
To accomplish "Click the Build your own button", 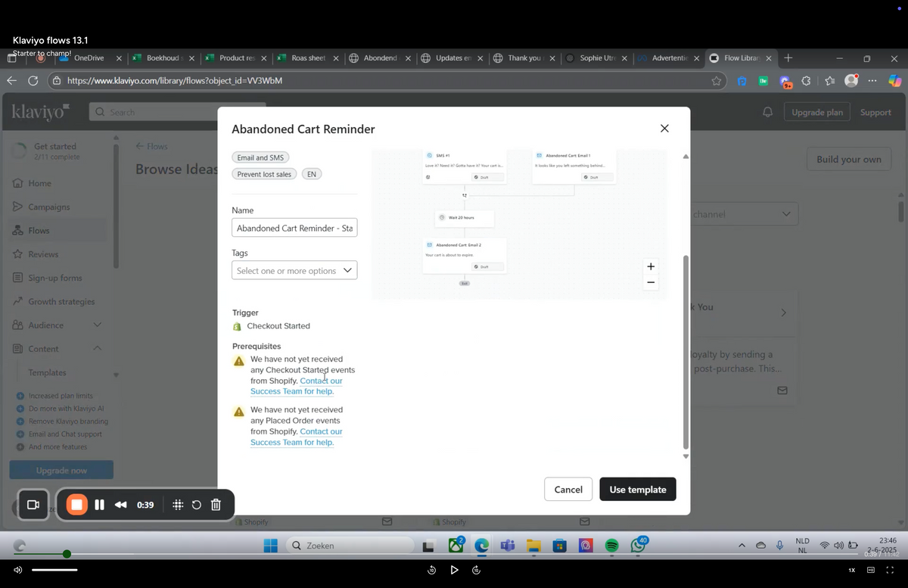I will click(849, 159).
